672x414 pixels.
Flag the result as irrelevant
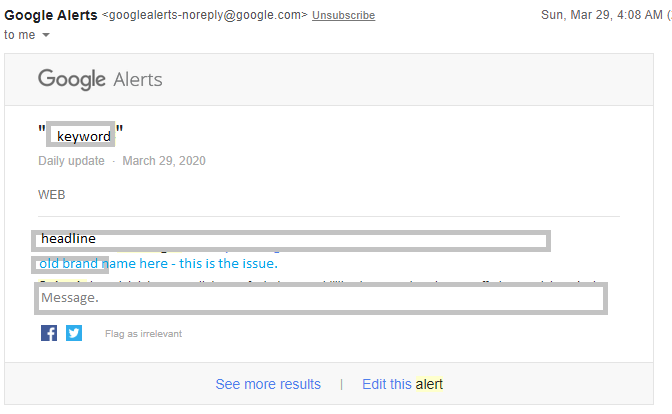[143, 334]
